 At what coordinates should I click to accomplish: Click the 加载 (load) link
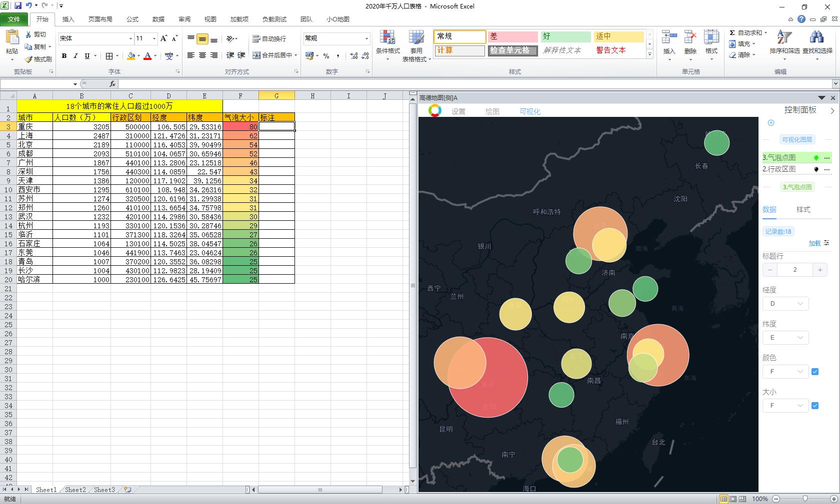tap(814, 243)
